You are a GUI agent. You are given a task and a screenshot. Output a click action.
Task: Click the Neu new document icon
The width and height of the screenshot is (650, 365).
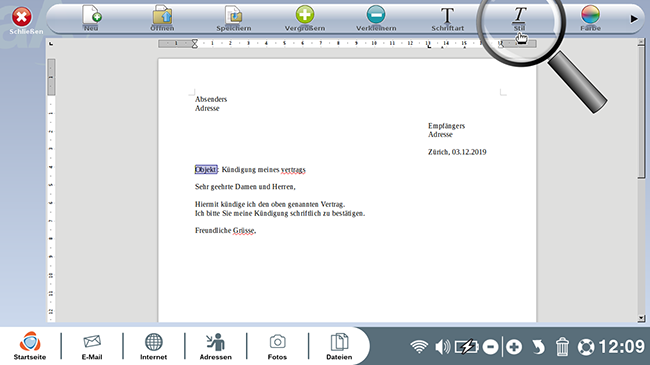(92, 15)
